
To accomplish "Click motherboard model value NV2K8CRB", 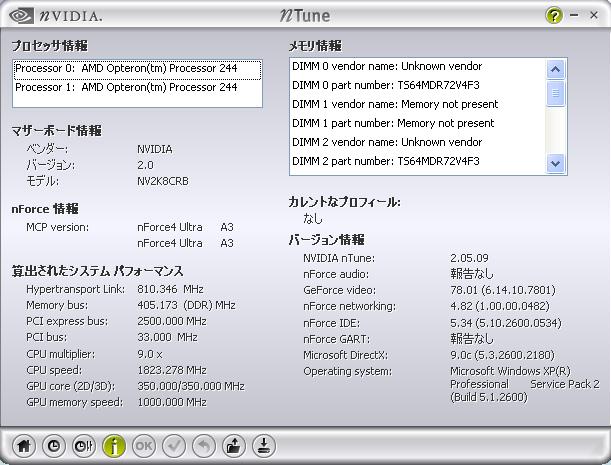I will 163,181.
